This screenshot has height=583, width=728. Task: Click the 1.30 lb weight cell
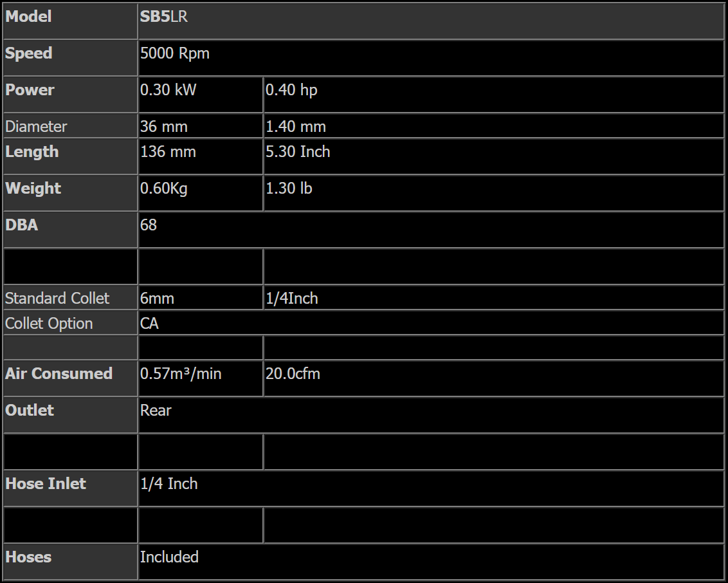point(493,193)
